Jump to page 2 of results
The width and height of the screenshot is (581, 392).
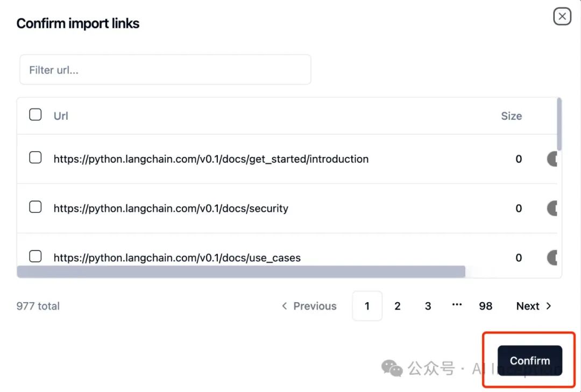tap(398, 306)
